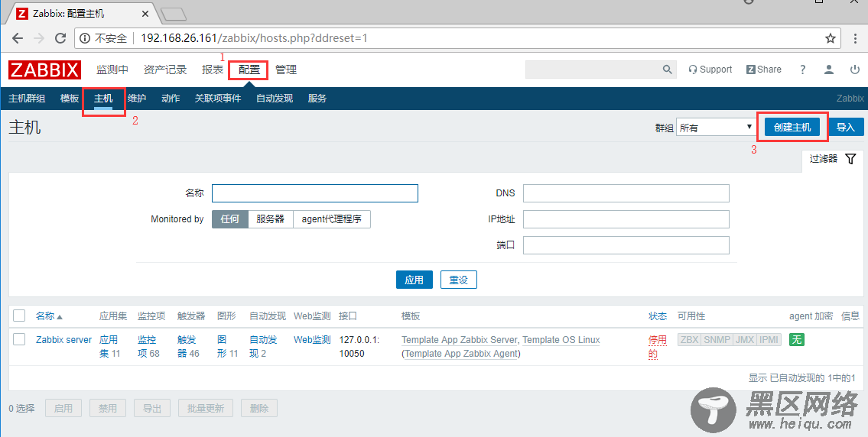Click the green 无 encryption badge
Image resolution: width=868 pixels, height=437 pixels.
click(797, 340)
